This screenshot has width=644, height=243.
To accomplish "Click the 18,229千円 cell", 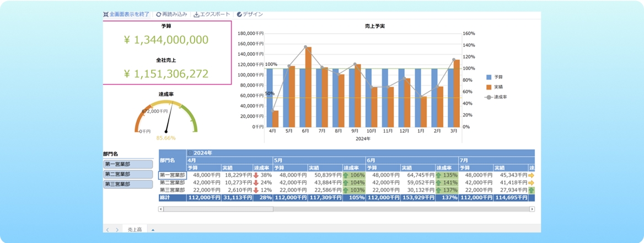I will tap(237, 175).
